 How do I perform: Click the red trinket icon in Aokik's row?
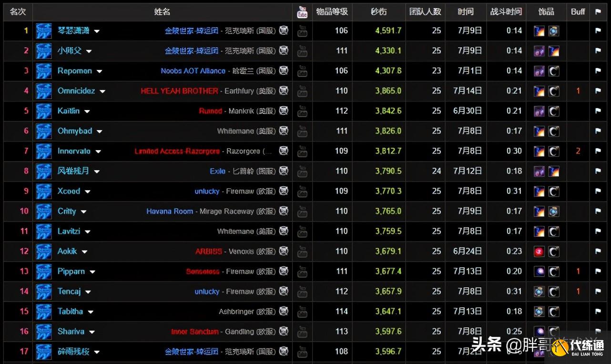point(539,252)
